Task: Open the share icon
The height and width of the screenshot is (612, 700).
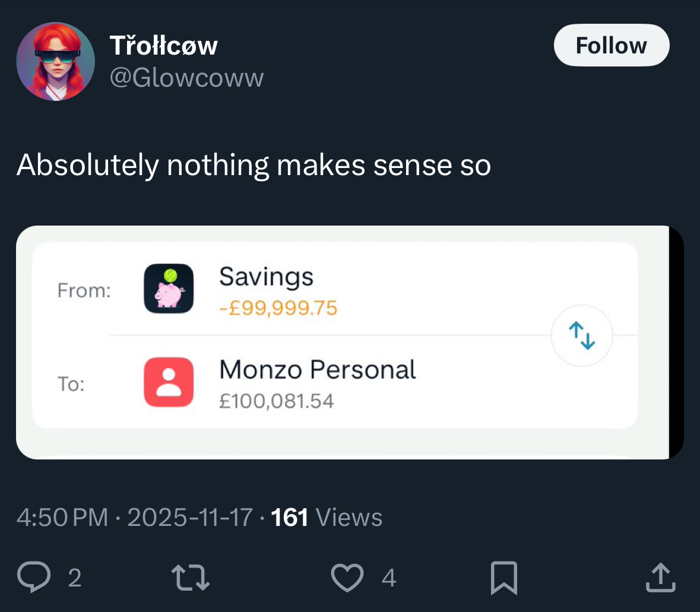Action: click(x=660, y=578)
